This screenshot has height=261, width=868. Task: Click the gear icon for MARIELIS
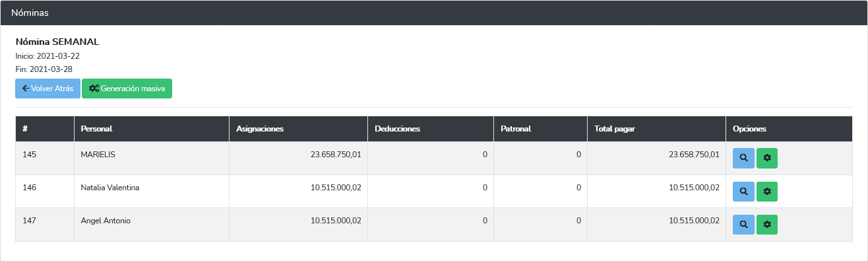tap(767, 158)
